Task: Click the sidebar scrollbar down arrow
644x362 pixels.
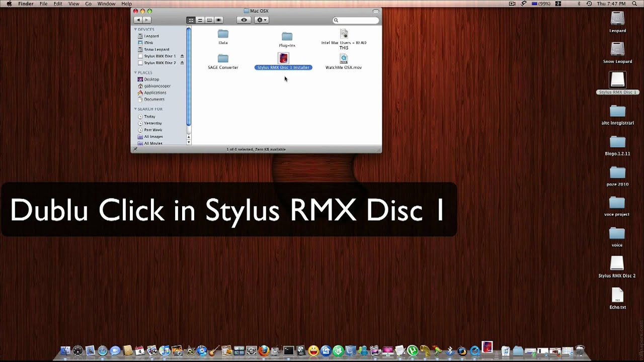Action: (189, 142)
